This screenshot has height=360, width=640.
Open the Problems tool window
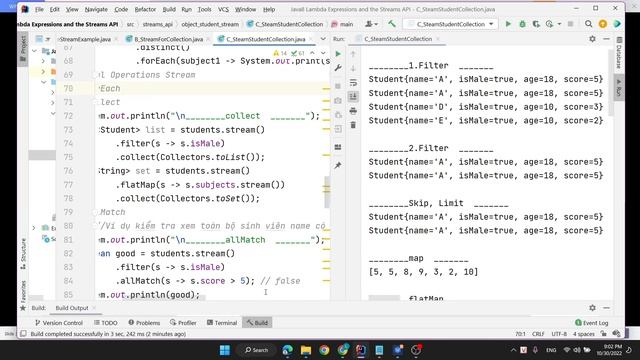tap(144, 322)
